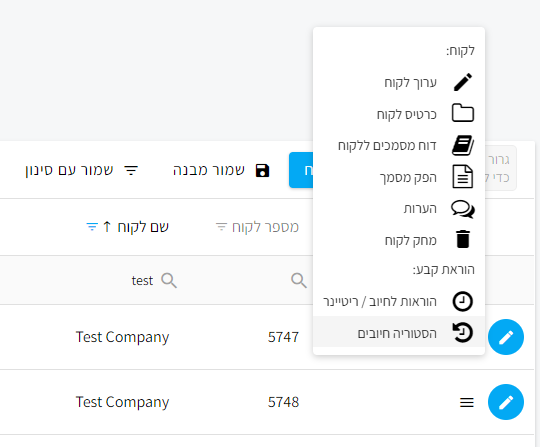Open the hamburger menu on row 5748
Viewport: 540px width, 447px height.
467,402
